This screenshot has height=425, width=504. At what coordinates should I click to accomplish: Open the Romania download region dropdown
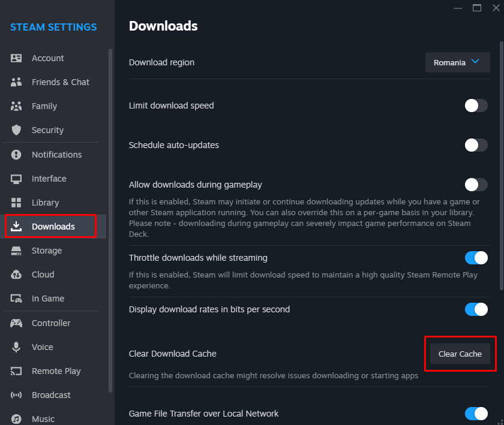(x=457, y=62)
